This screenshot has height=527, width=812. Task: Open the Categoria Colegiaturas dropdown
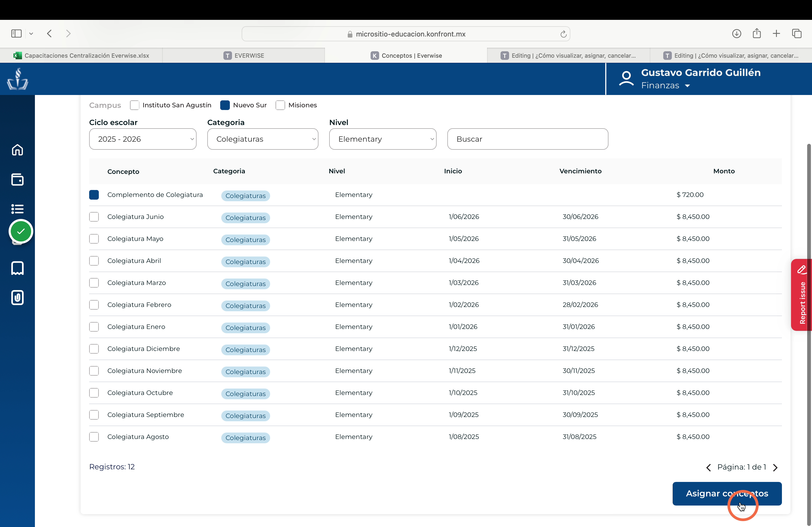coord(263,139)
